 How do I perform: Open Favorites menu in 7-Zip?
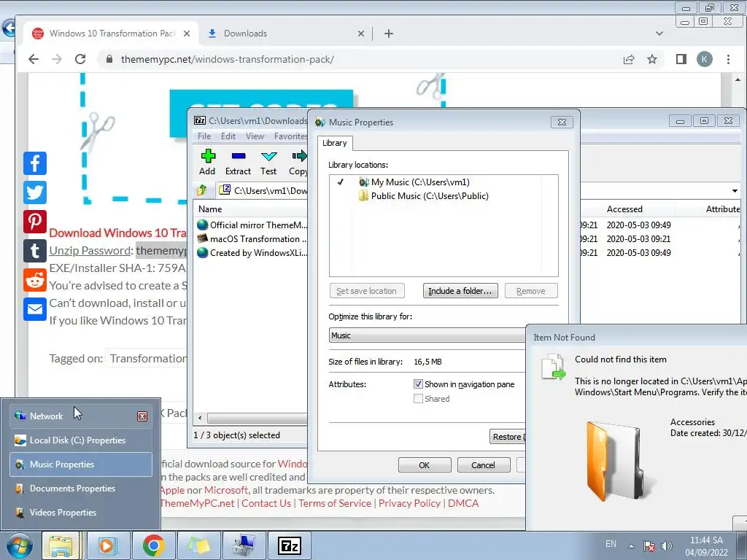pos(290,136)
